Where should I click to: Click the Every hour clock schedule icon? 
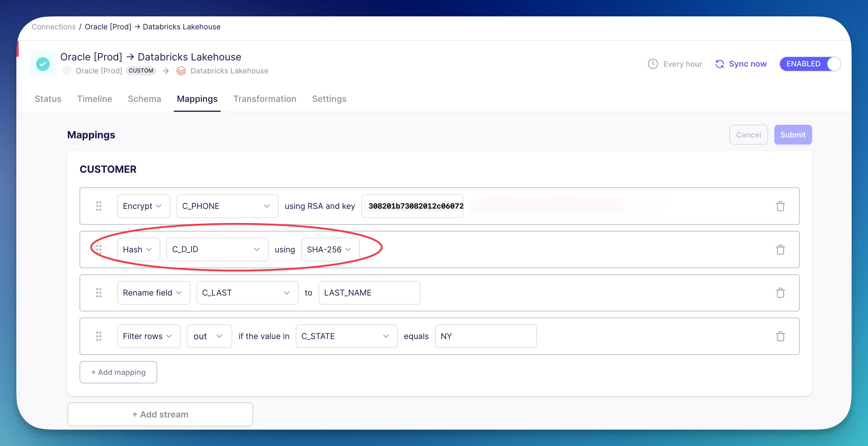pyautogui.click(x=653, y=64)
